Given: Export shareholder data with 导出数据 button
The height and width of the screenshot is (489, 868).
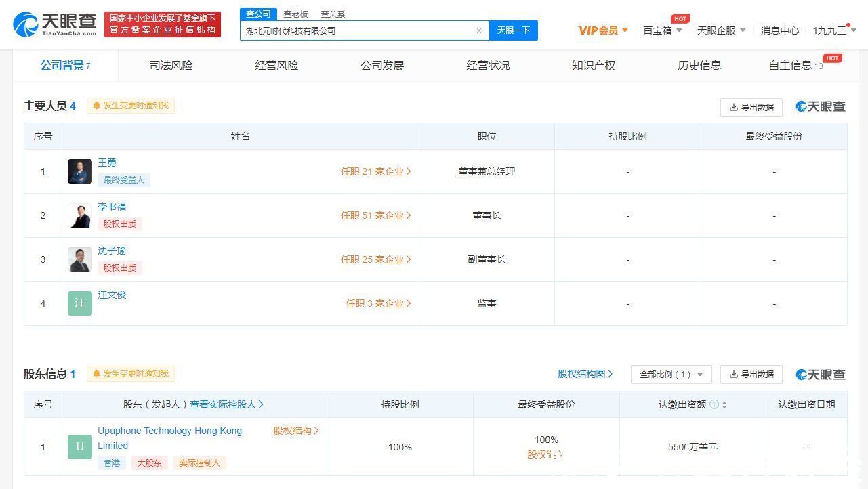Looking at the screenshot, I should (x=751, y=375).
